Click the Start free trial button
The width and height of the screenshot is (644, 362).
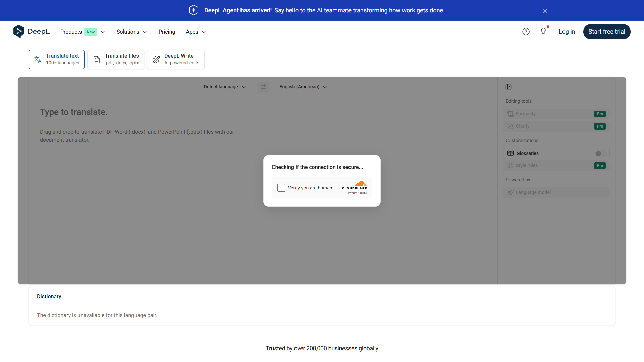click(606, 32)
